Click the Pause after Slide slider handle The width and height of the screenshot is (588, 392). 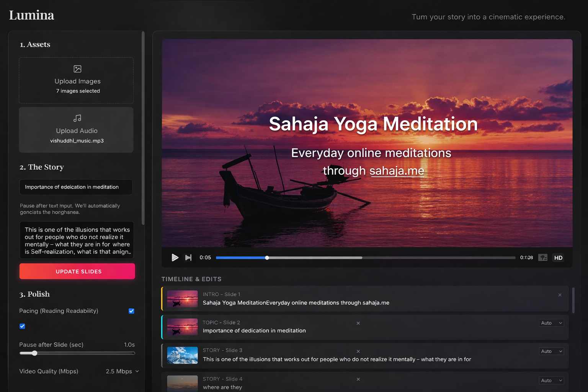click(x=34, y=353)
